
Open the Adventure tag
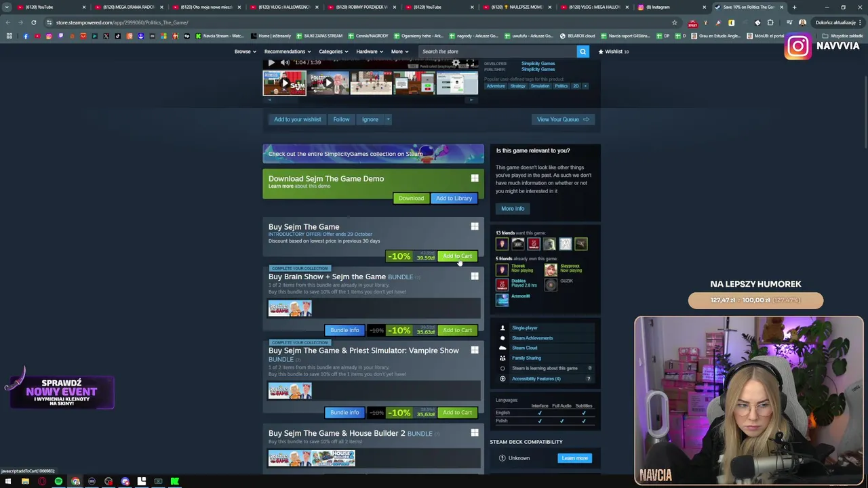pyautogui.click(x=495, y=86)
